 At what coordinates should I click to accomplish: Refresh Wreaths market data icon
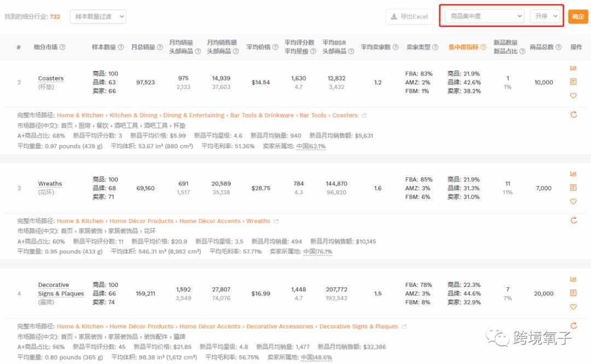coord(573,220)
